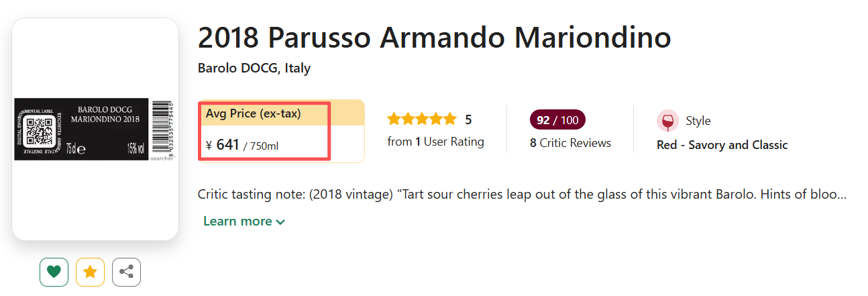The image size is (868, 296).
Task: Open the share icon button
Action: pos(126,272)
